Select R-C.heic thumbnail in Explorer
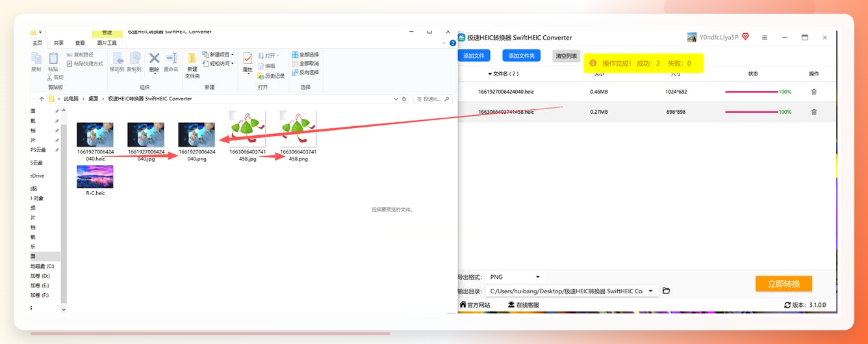This screenshot has height=344, width=868. pos(95,177)
